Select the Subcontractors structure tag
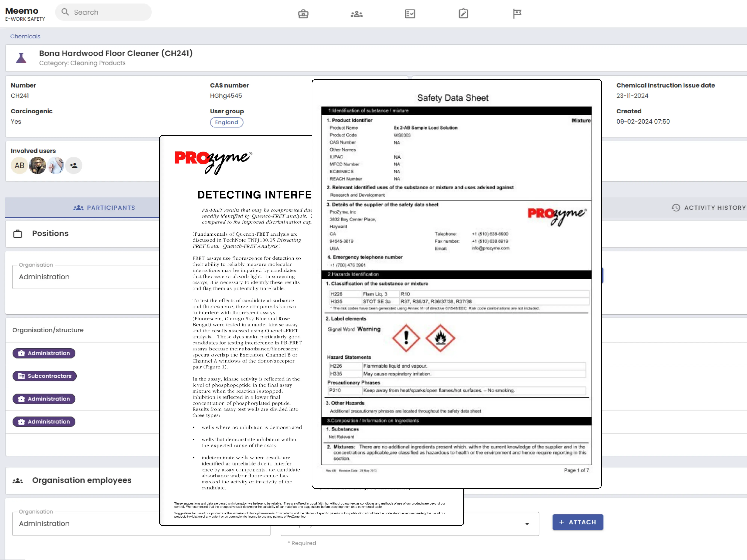 [45, 376]
